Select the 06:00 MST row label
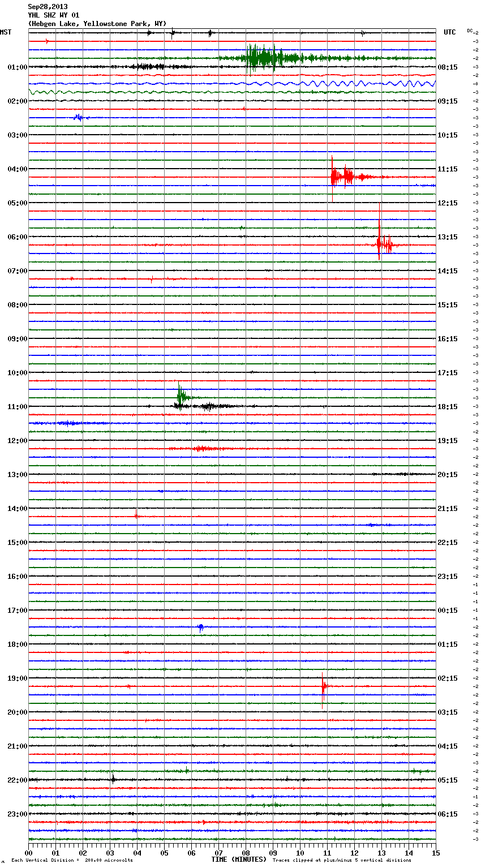 18,237
